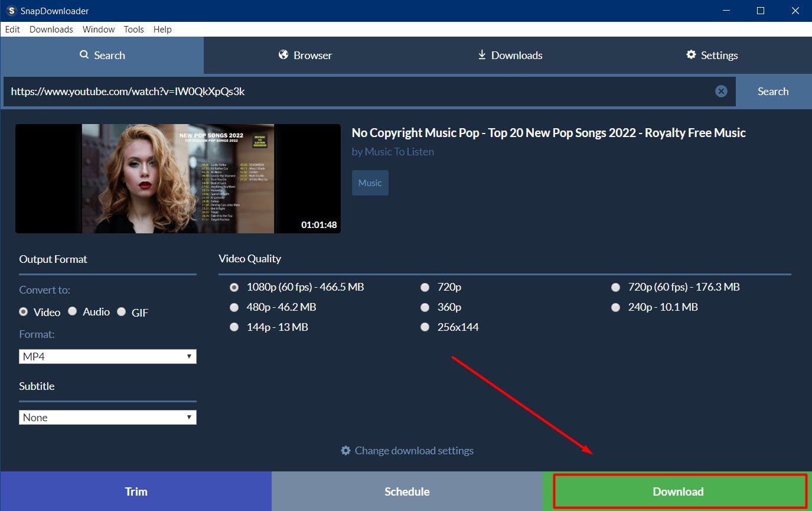Select the Audio convert option
Image resolution: width=812 pixels, height=511 pixels.
72,311
